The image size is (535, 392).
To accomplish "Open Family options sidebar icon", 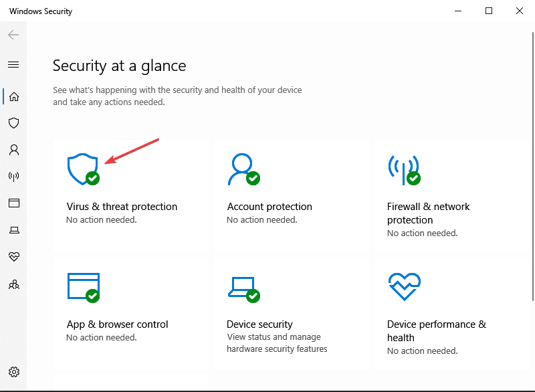I will pyautogui.click(x=13, y=284).
